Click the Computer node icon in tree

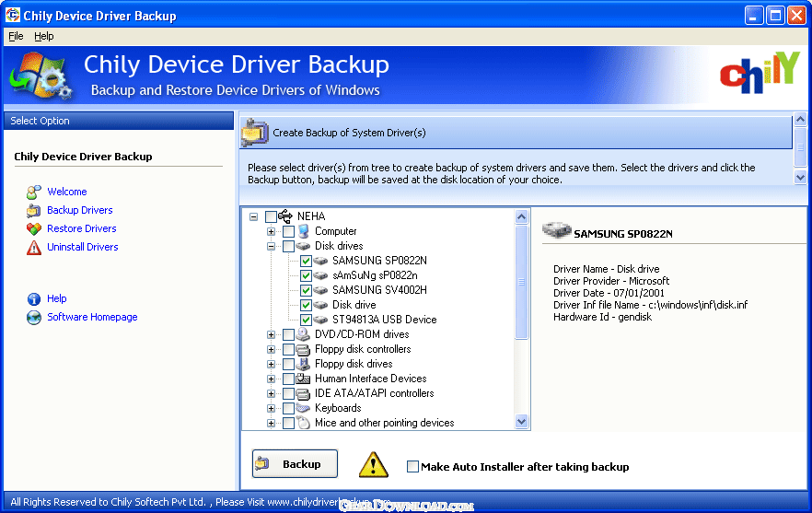[304, 231]
